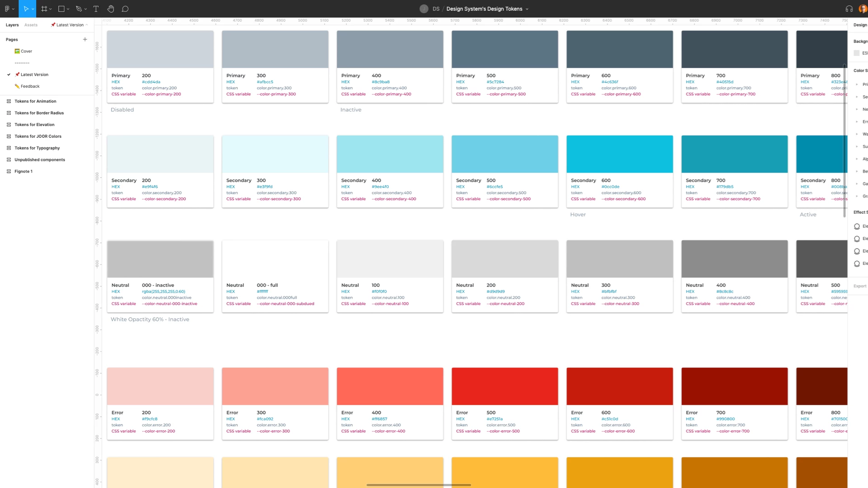Toggle the Layers panel tab
This screenshot has height=488, width=868.
pos(11,24)
